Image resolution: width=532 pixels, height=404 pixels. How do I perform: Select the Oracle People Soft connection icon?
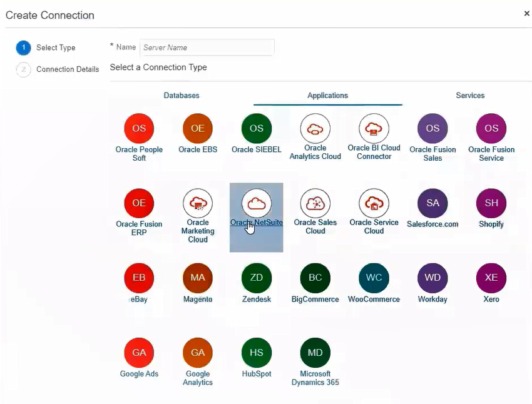click(139, 128)
